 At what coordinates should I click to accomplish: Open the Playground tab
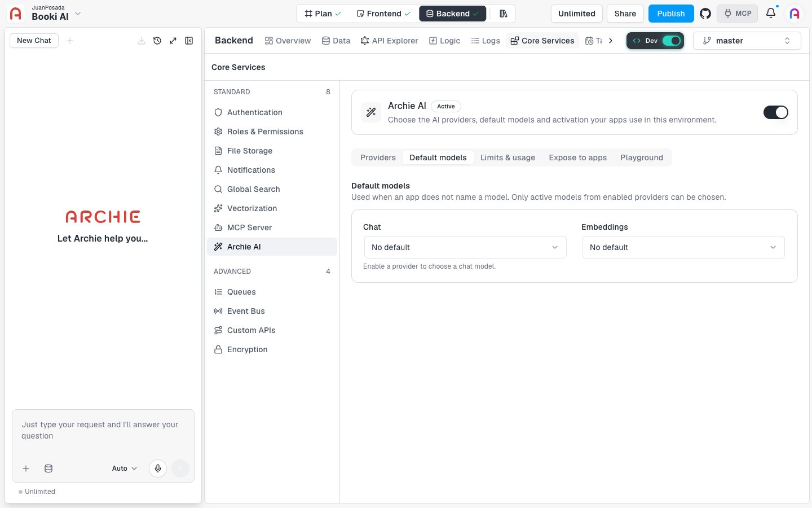pyautogui.click(x=642, y=157)
